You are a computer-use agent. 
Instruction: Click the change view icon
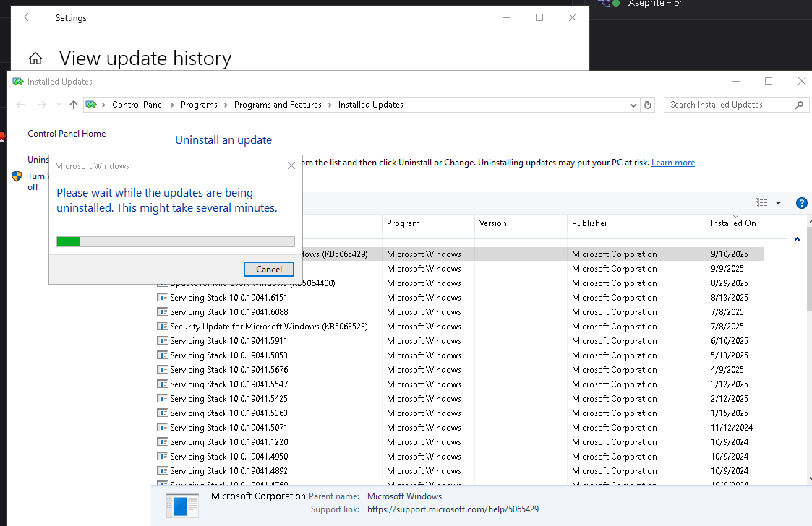[x=761, y=203]
